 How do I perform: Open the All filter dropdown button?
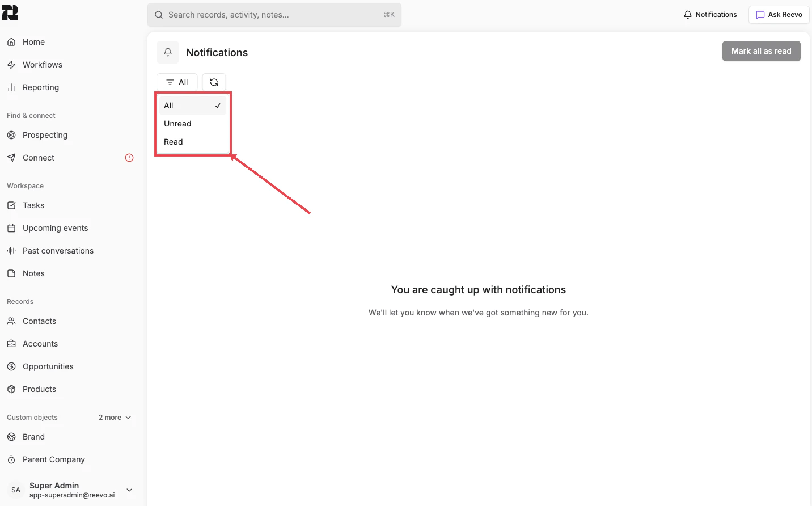point(177,82)
